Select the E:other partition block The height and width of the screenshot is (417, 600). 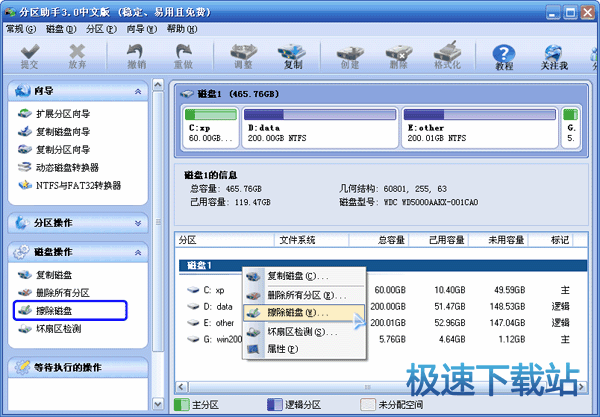[480, 127]
